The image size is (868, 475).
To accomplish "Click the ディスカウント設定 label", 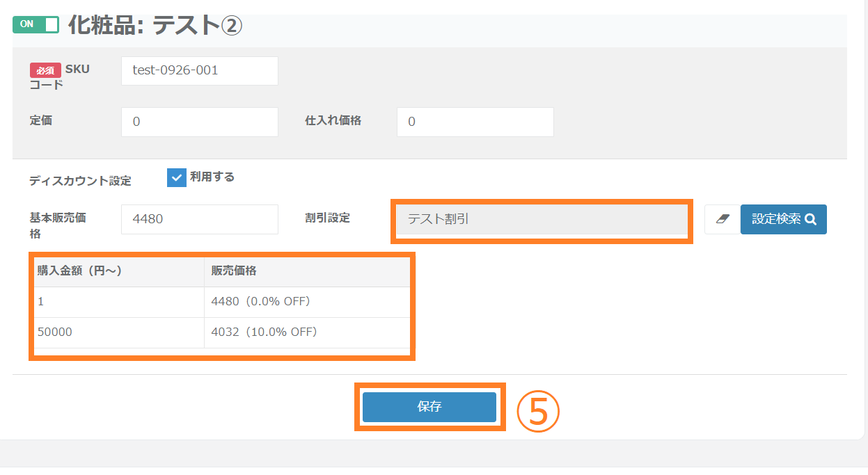I will tap(80, 181).
